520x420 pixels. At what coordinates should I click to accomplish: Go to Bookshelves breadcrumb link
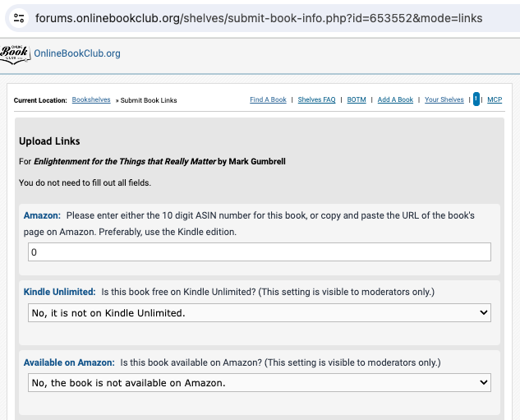(91, 99)
